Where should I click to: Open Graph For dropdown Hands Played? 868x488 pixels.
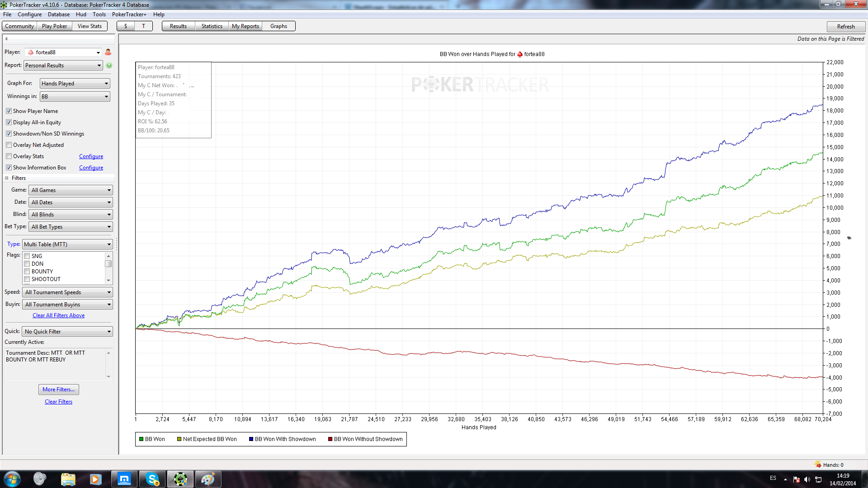tap(75, 84)
